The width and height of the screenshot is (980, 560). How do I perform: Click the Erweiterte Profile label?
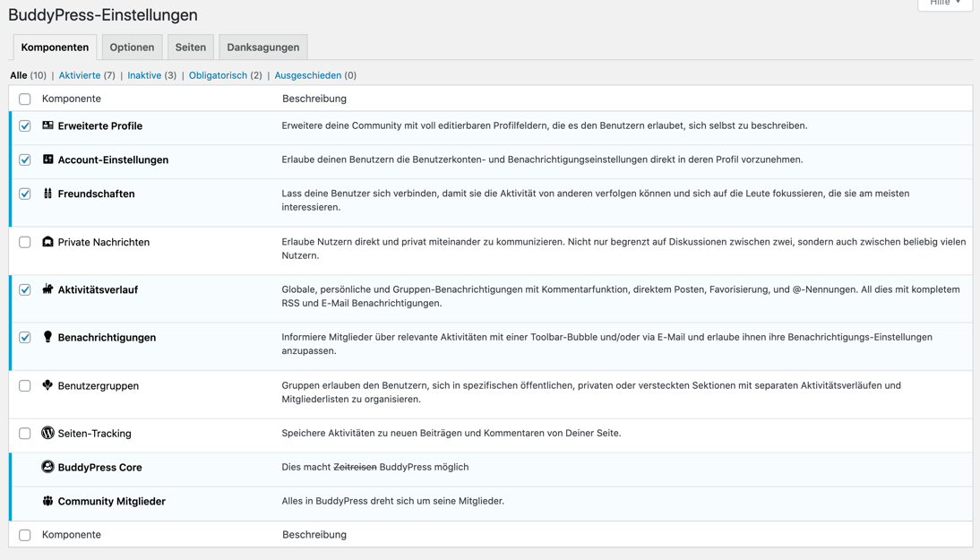[100, 125]
